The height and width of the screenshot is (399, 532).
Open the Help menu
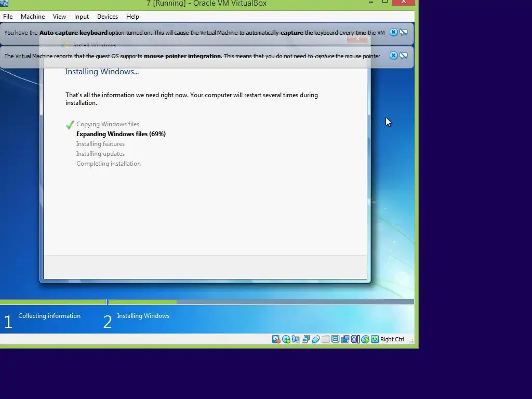(132, 17)
